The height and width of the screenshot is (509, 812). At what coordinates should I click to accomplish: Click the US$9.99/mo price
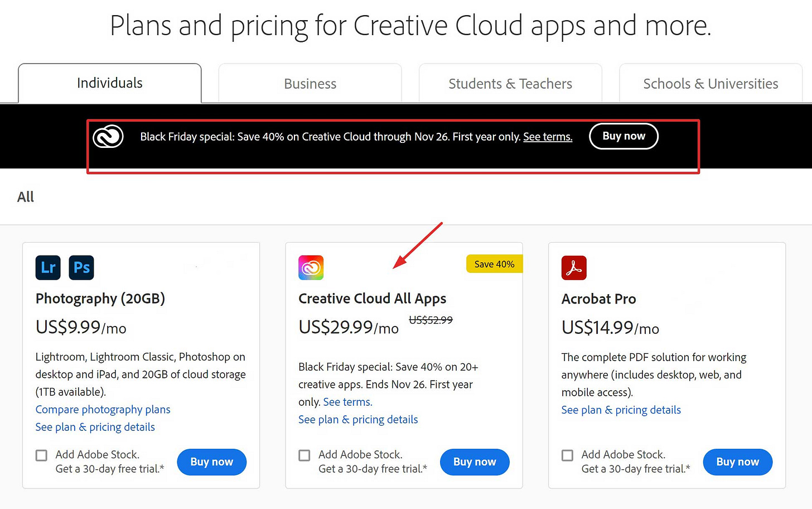81,327
